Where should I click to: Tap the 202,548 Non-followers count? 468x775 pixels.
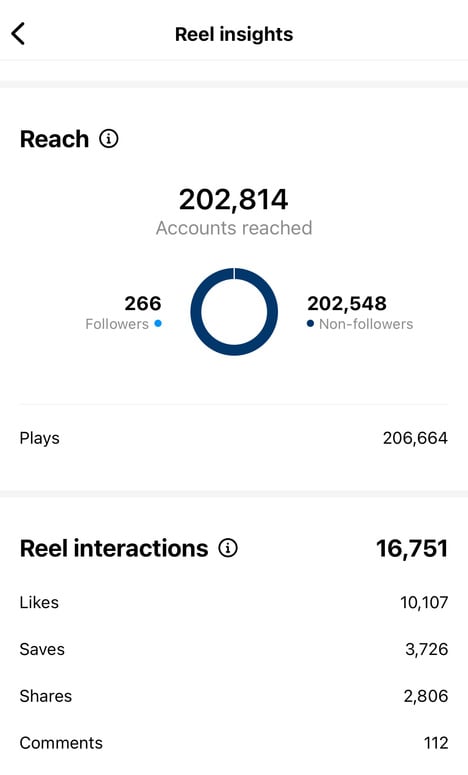347,303
